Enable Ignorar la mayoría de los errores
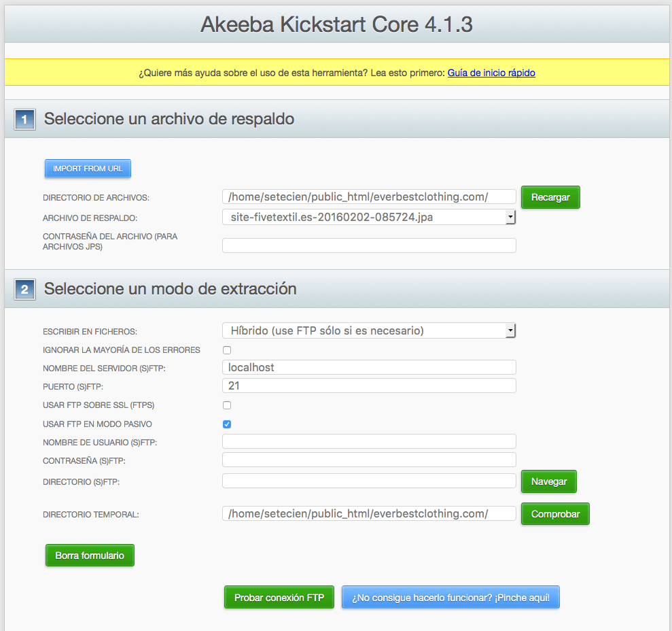Viewport: 672px width, 631px height. coord(227,350)
